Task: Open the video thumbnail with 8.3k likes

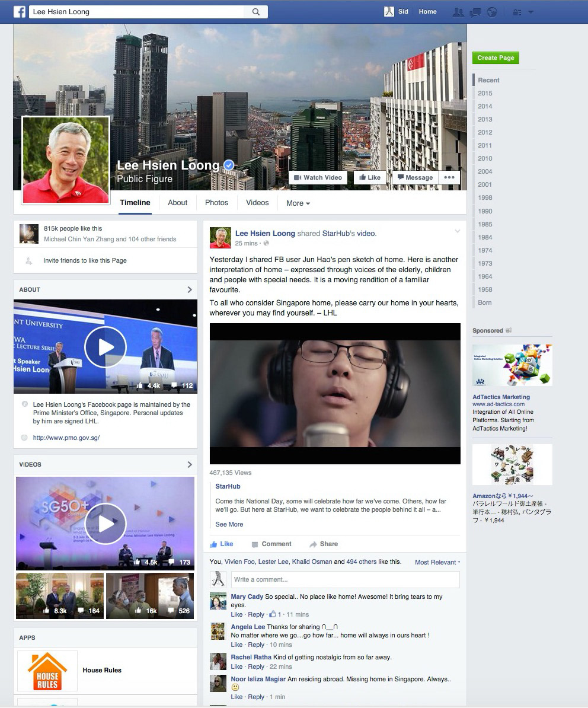Action: 59,596
